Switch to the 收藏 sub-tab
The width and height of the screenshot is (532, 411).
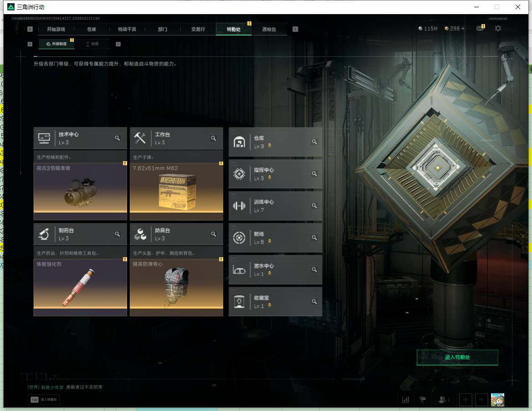(x=92, y=44)
